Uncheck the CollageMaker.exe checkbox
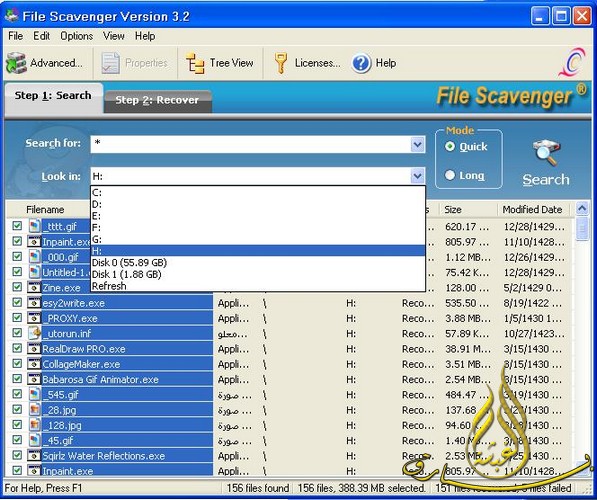The width and height of the screenshot is (597, 500). pyautogui.click(x=17, y=363)
